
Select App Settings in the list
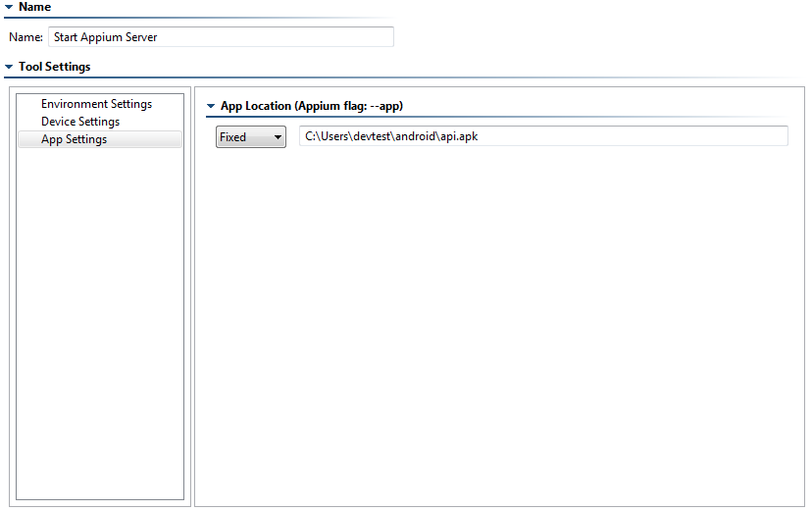pyautogui.click(x=100, y=139)
